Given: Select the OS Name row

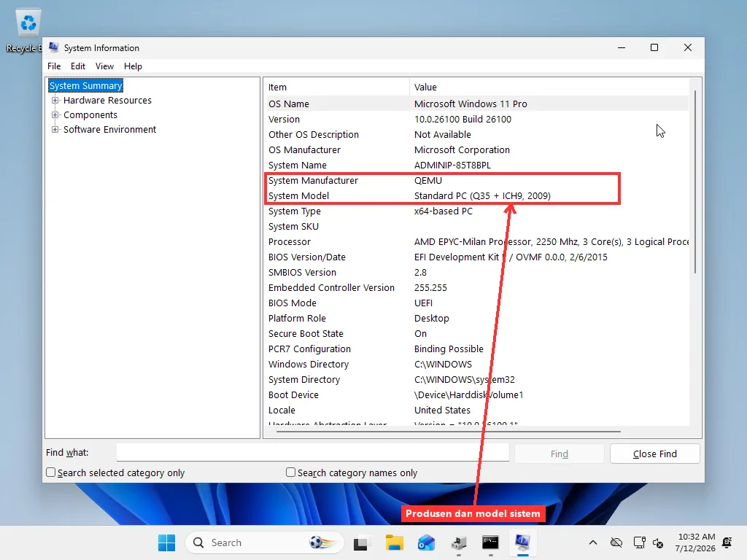Looking at the screenshot, I should click(x=476, y=104).
